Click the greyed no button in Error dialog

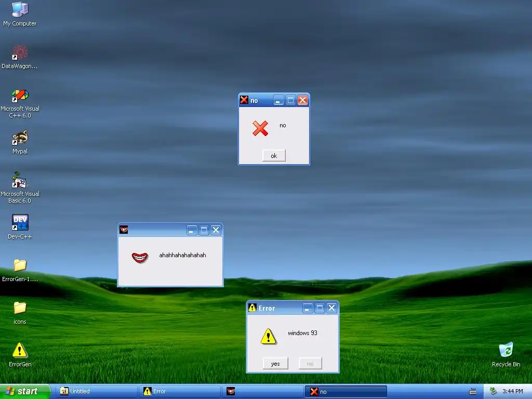[x=310, y=364]
